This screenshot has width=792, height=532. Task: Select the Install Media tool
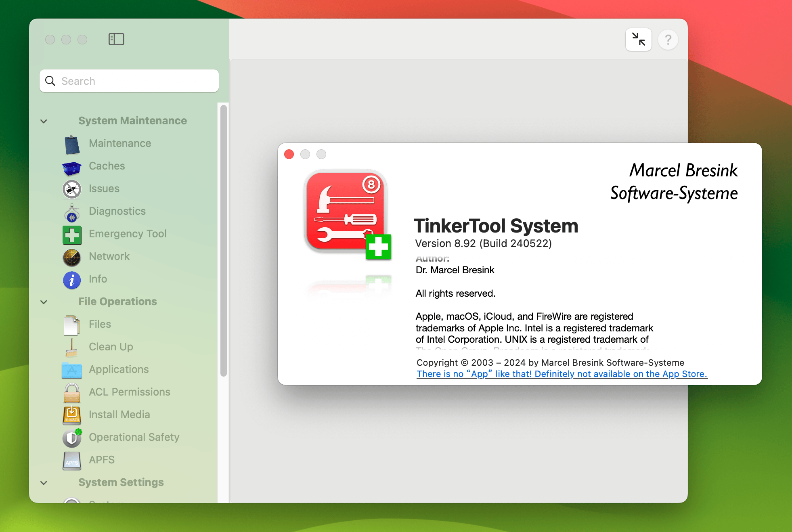click(119, 415)
